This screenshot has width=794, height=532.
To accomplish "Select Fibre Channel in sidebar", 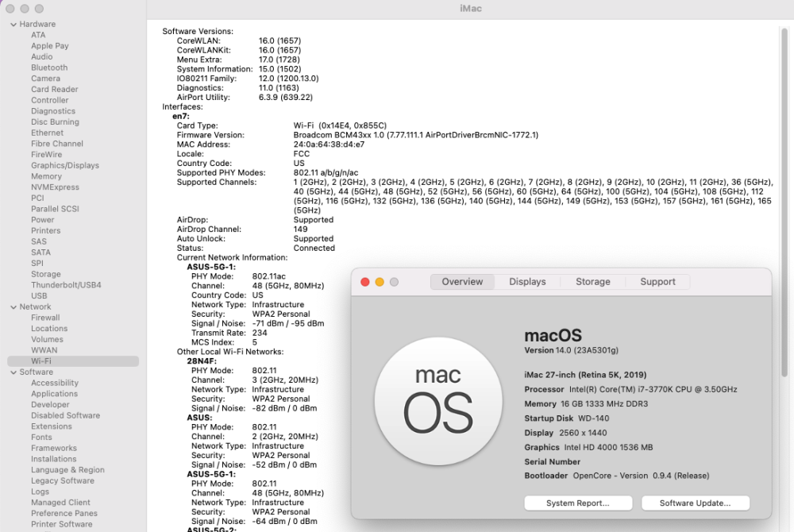I will coord(56,144).
